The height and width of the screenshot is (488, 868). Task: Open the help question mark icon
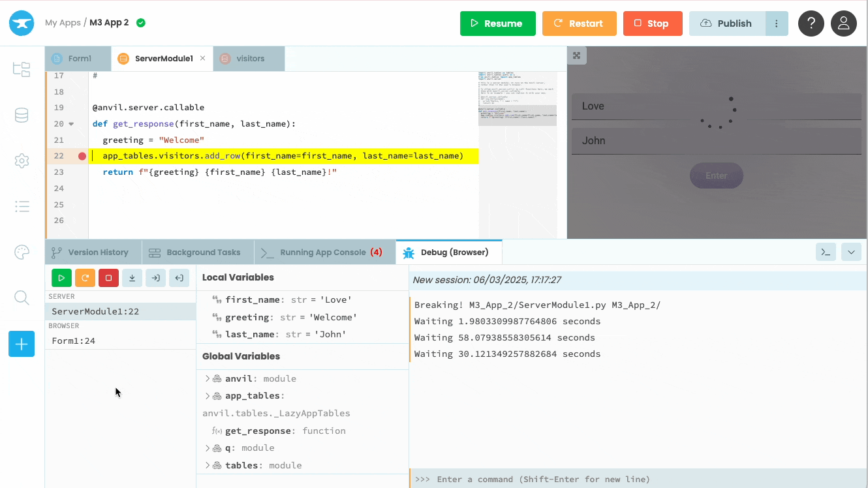pyautogui.click(x=811, y=23)
